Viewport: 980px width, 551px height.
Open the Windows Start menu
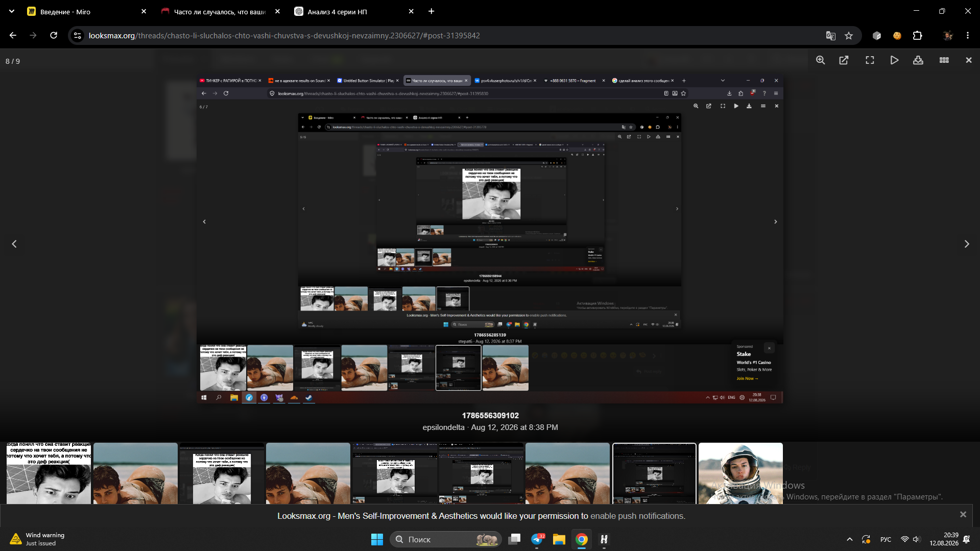[x=377, y=539]
